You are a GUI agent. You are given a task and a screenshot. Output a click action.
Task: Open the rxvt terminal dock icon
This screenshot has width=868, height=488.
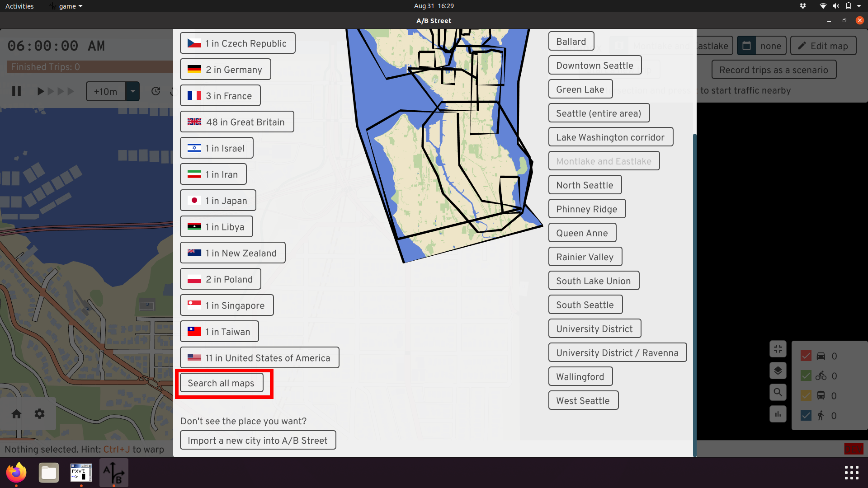[x=81, y=473]
